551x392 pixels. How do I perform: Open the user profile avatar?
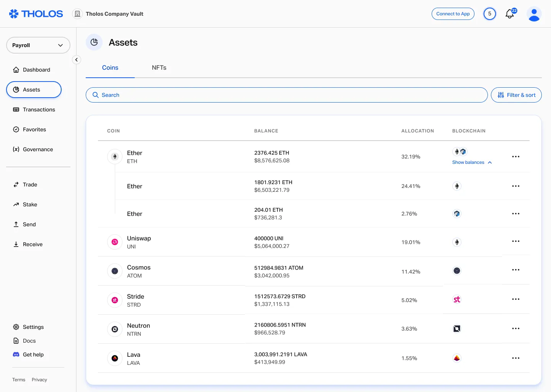(534, 14)
